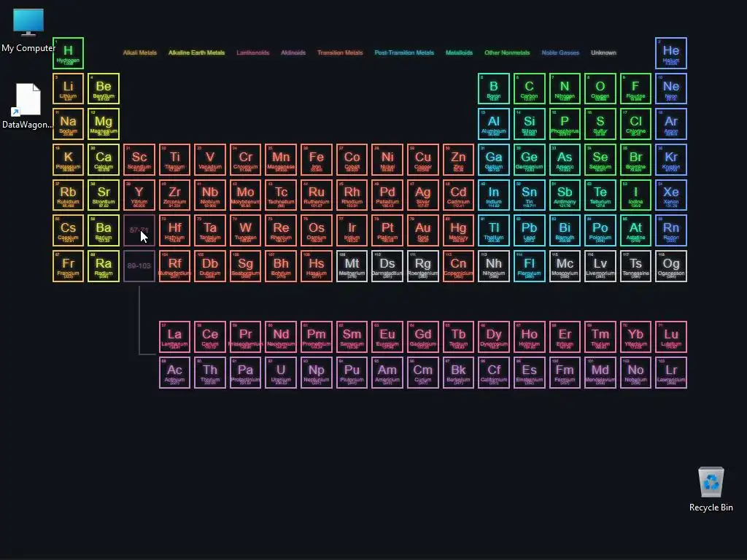Image resolution: width=747 pixels, height=560 pixels.
Task: Click the Magnesium (Mg) tile
Action: click(104, 124)
